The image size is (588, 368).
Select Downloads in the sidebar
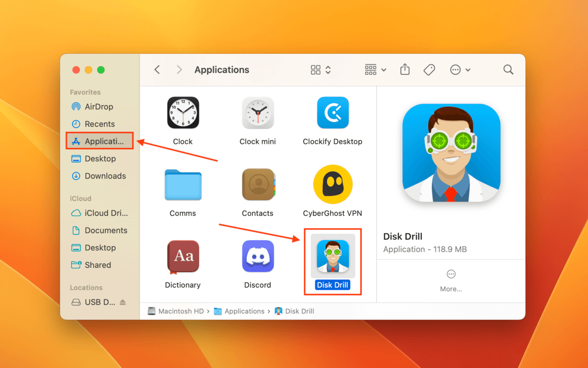(x=100, y=176)
